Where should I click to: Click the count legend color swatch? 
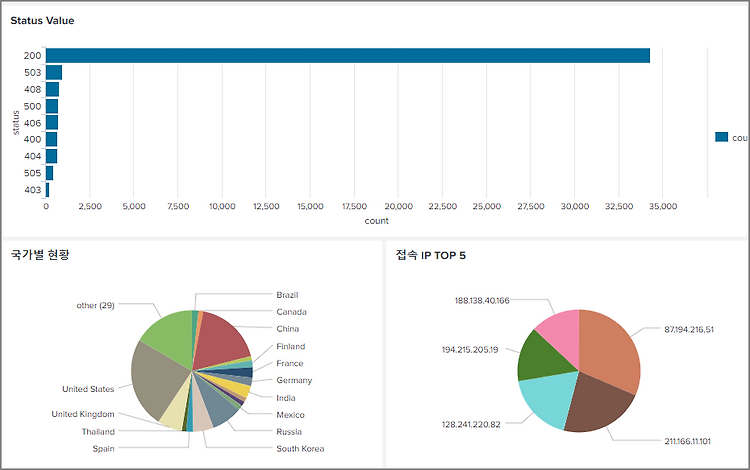tap(721, 137)
